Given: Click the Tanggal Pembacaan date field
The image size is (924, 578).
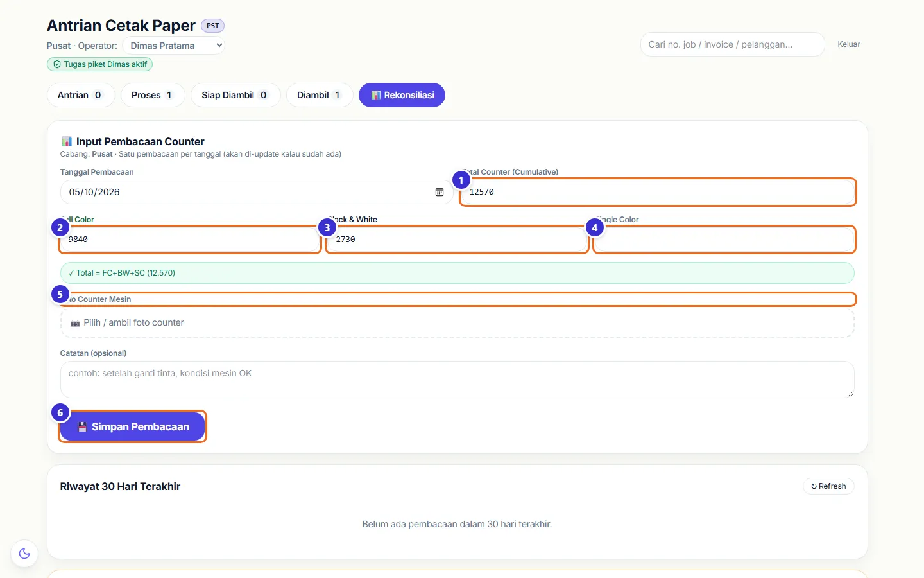Looking at the screenshot, I should tap(257, 192).
